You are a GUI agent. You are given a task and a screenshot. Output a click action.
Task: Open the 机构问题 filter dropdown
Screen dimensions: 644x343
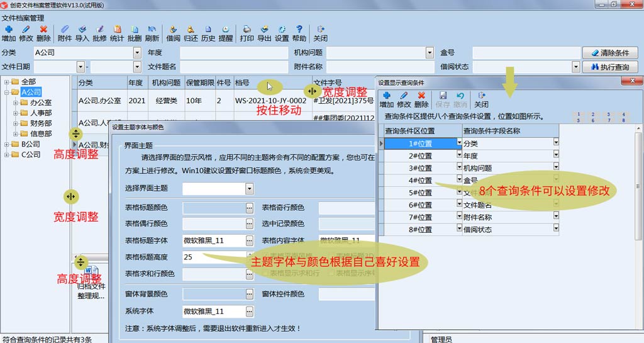pyautogui.click(x=430, y=53)
